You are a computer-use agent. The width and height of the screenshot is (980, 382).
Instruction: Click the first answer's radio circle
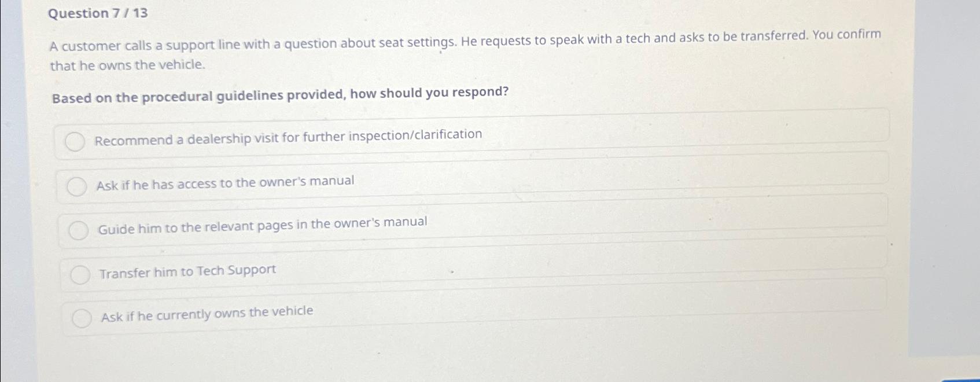point(76,141)
